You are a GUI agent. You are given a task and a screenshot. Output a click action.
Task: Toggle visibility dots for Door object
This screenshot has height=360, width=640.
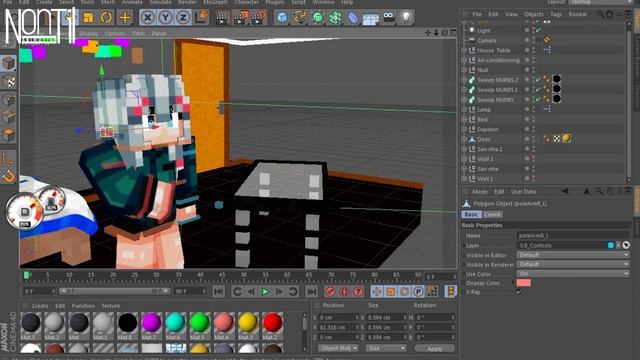pyautogui.click(x=533, y=139)
